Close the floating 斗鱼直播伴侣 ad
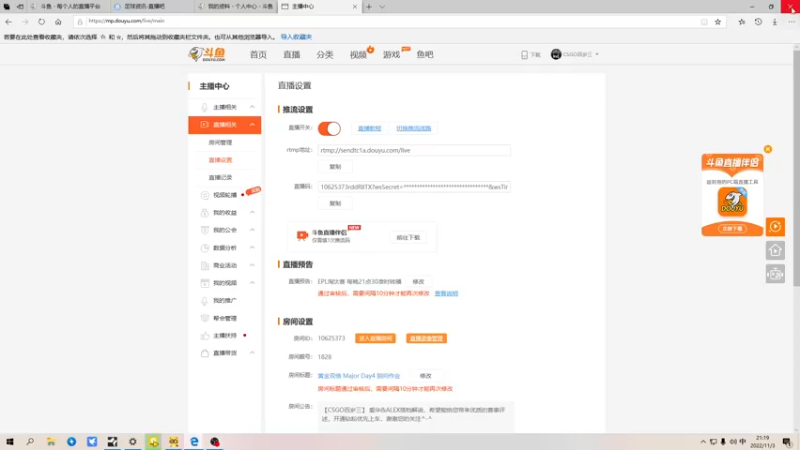 [x=768, y=149]
